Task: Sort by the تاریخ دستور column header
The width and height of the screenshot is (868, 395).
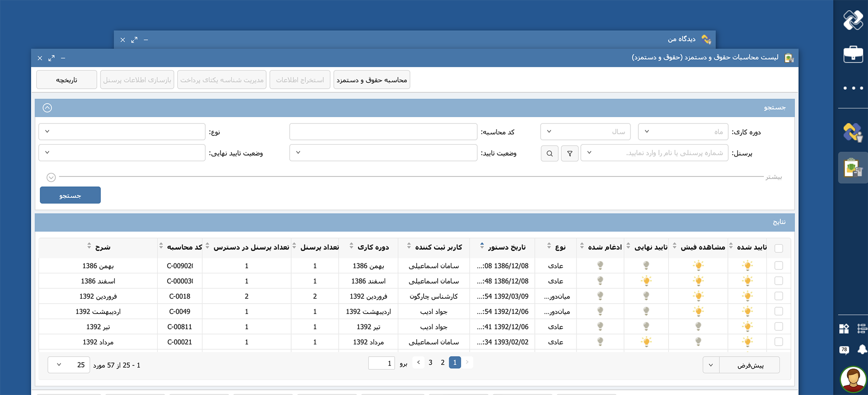Action: point(506,247)
